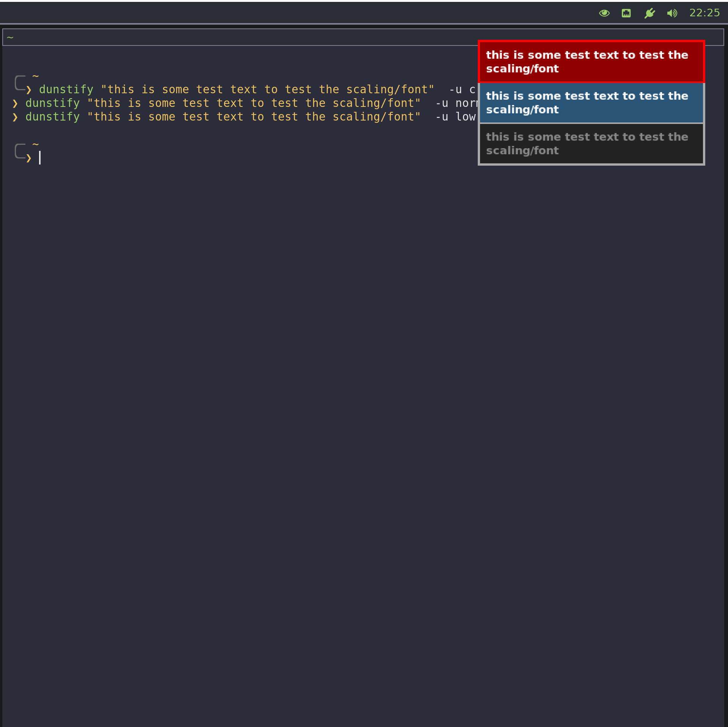The width and height of the screenshot is (728, 727).
Task: Dismiss the blue normal-urgency notification
Action: point(591,103)
